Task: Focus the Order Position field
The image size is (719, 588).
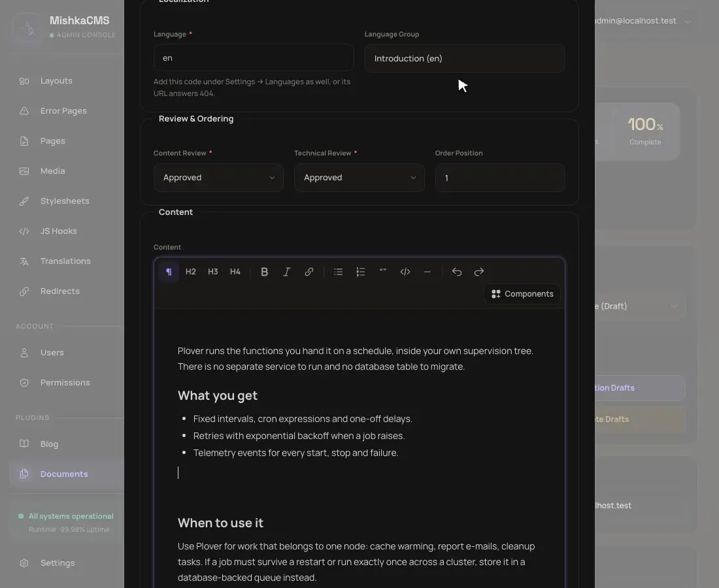Action: click(500, 178)
